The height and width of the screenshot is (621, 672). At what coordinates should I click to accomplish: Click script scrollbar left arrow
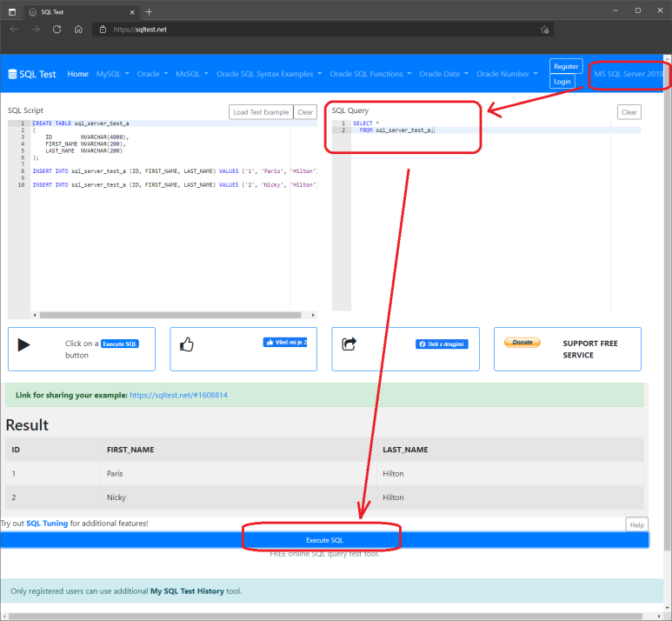coord(35,315)
